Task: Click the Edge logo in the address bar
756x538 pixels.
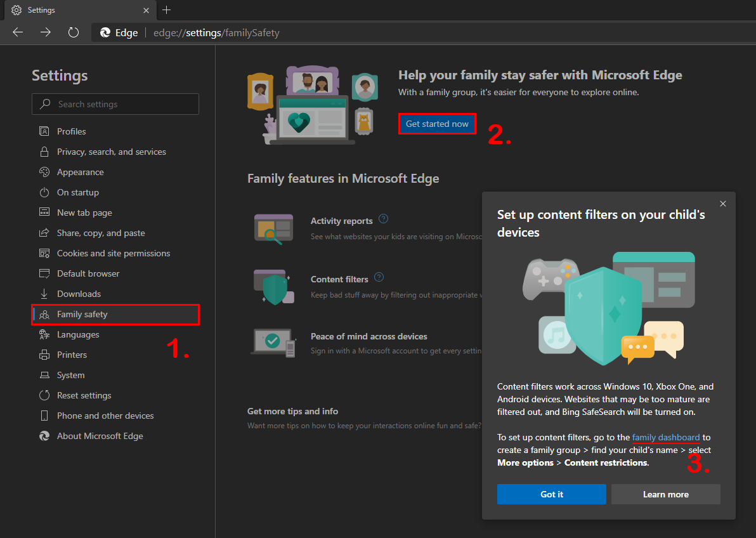Action: coord(105,32)
